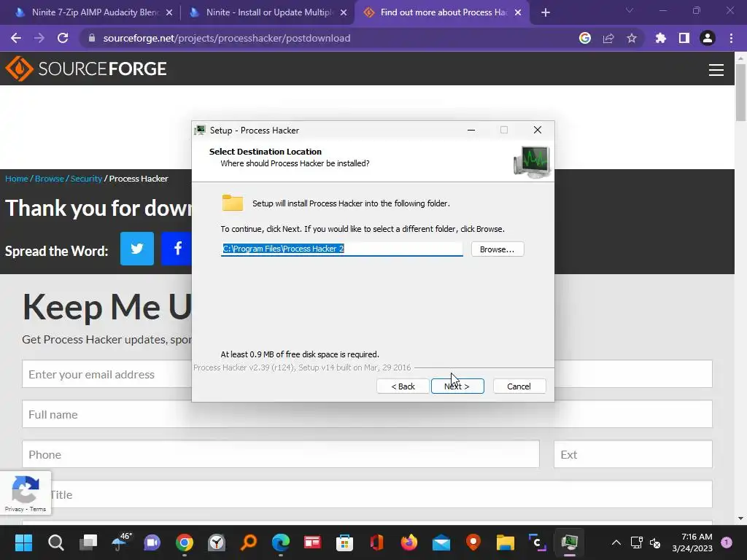Open Microsoft Store from the taskbar
The width and height of the screenshot is (747, 560).
(344, 542)
